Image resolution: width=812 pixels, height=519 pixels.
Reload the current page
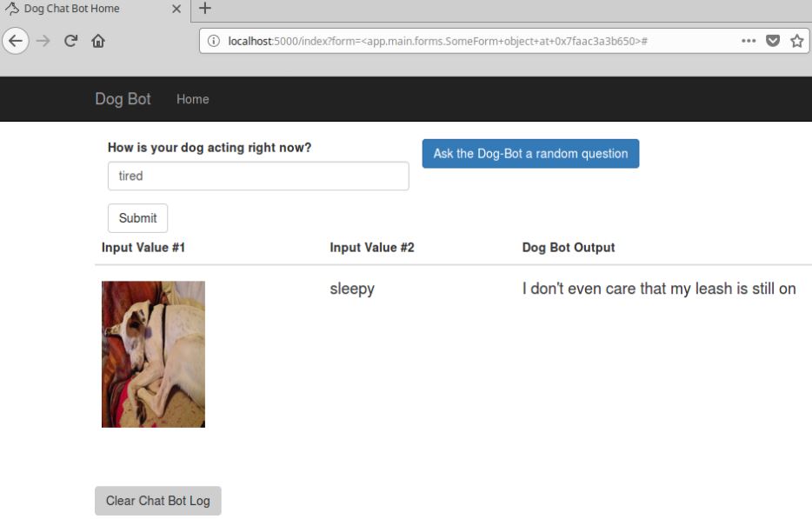pos(71,41)
